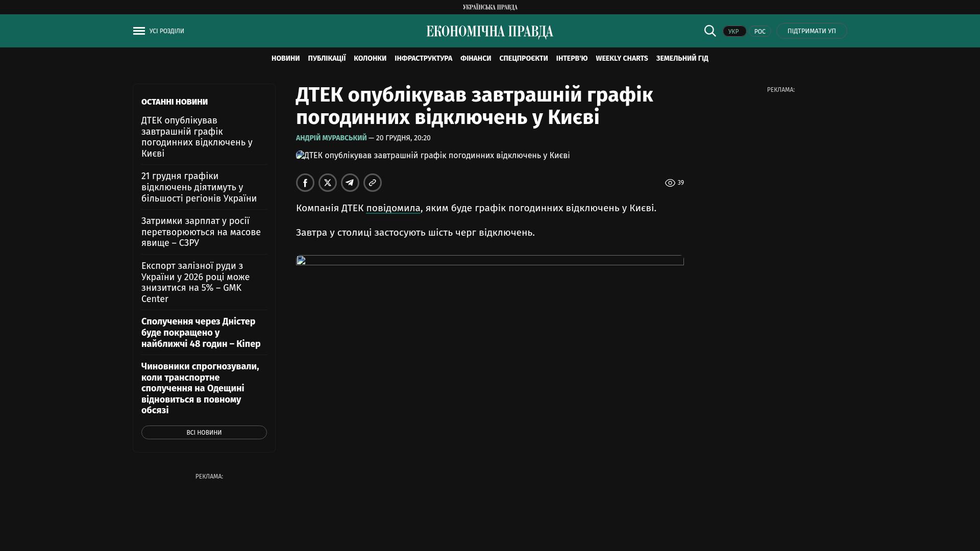The width and height of the screenshot is (980, 551).
Task: Follow the повідомила hyperlink
Action: coord(393,208)
